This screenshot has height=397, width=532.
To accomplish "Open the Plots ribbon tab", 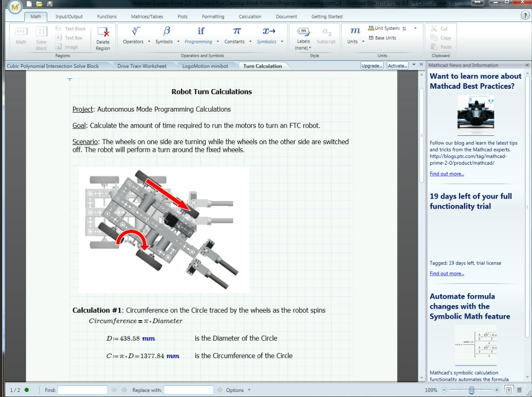I will tap(182, 16).
